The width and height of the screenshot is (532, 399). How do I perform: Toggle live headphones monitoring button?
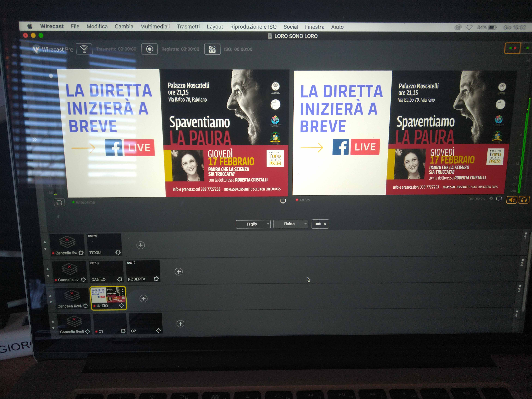pyautogui.click(x=524, y=200)
